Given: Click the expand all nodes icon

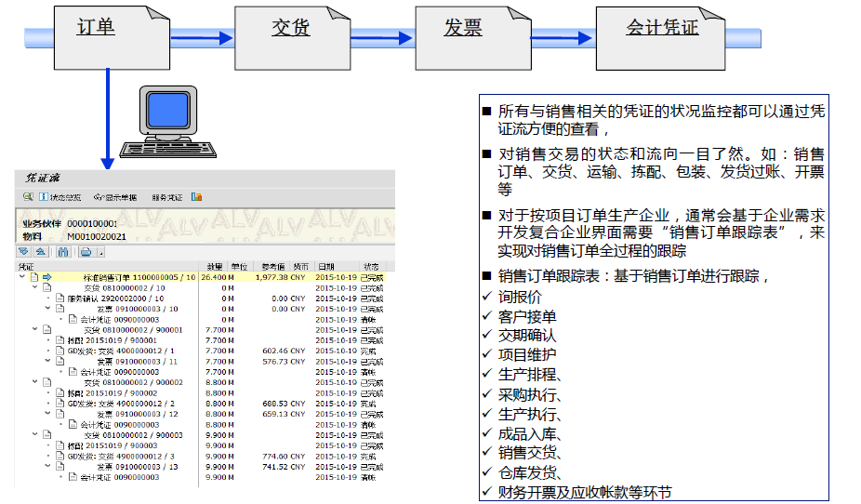Looking at the screenshot, I should coord(24,251).
